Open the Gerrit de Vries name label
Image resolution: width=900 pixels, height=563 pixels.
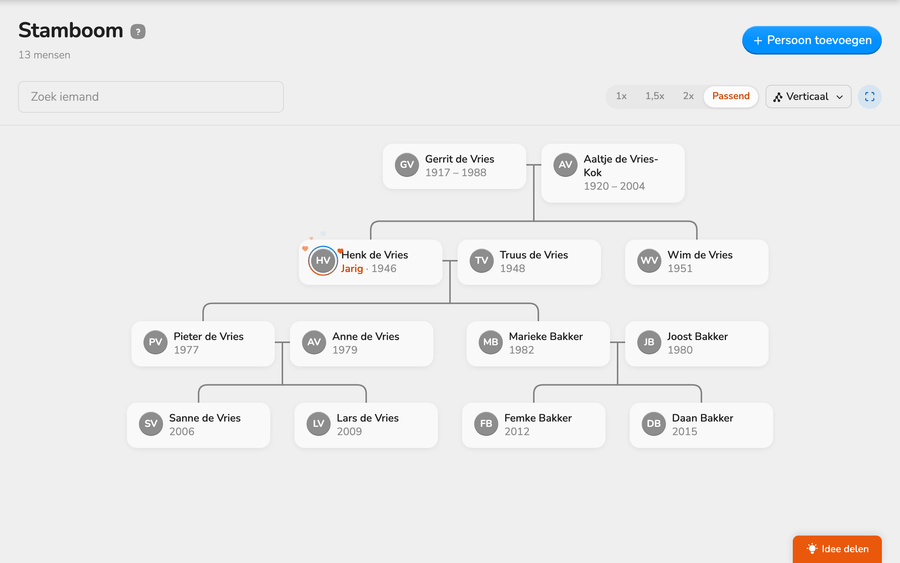pos(459,159)
